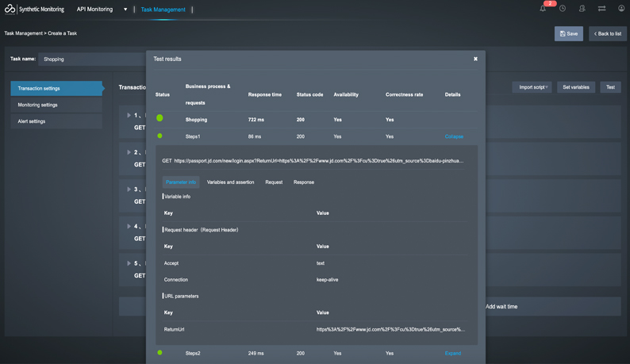This screenshot has height=364, width=630.
Task: Open the clock history icon
Action: (x=563, y=9)
